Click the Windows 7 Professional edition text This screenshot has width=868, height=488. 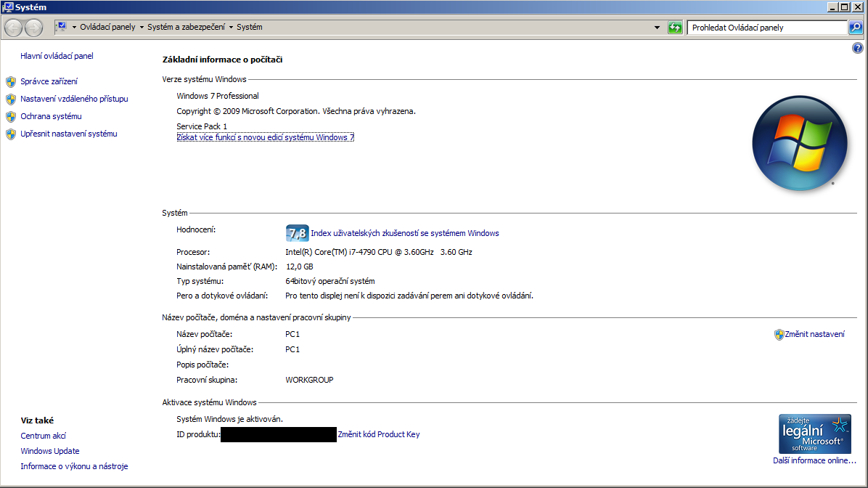(218, 96)
